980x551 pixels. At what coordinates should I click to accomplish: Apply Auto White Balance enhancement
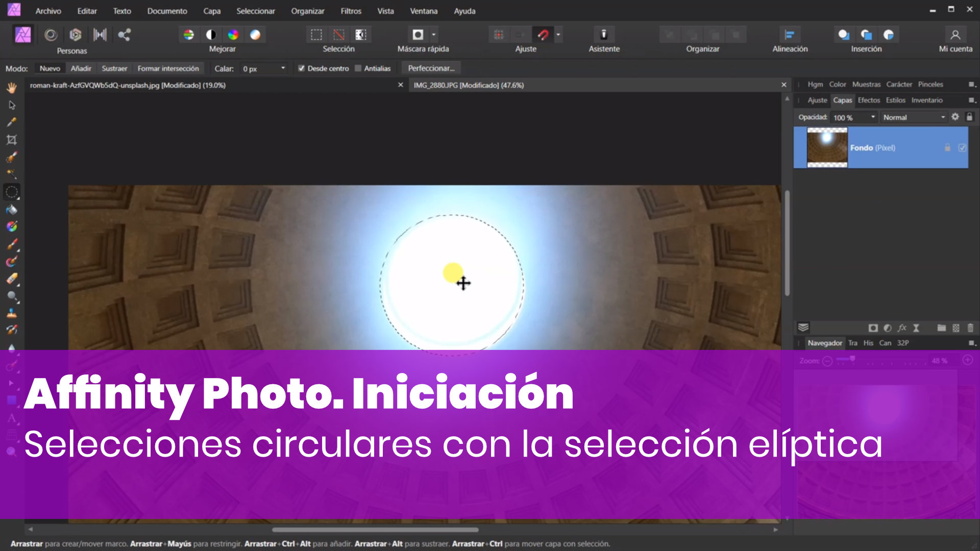tap(255, 35)
